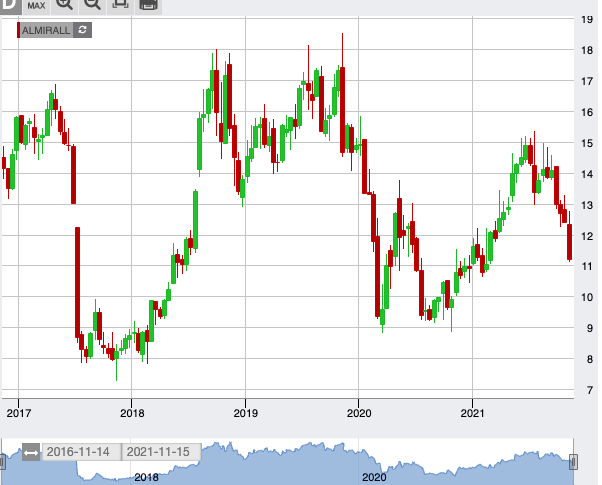Click the print chart icon
The height and width of the screenshot is (485, 602).
tap(148, 5)
